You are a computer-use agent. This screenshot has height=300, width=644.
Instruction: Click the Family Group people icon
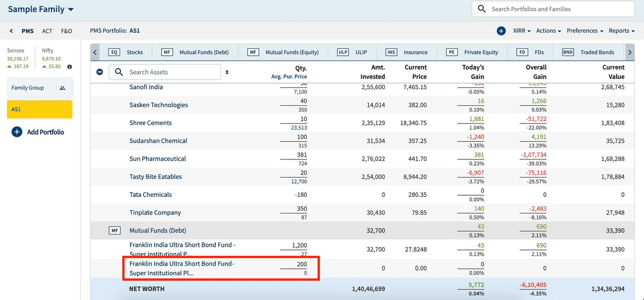tap(62, 88)
